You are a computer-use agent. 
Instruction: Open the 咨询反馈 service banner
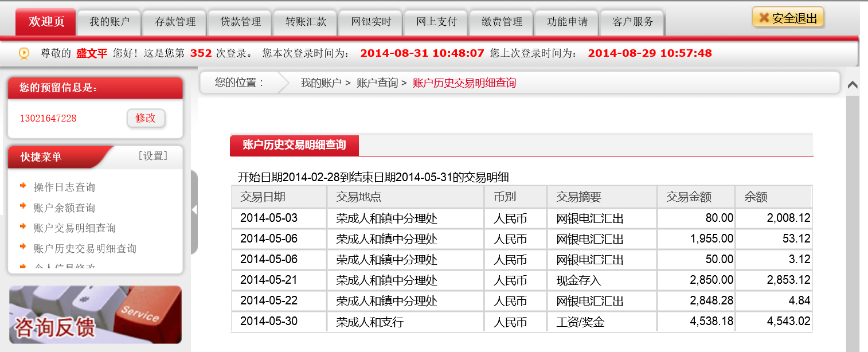point(95,315)
